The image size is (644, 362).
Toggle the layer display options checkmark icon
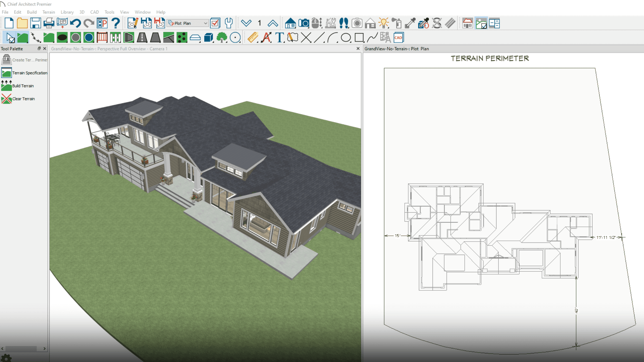pyautogui.click(x=215, y=23)
